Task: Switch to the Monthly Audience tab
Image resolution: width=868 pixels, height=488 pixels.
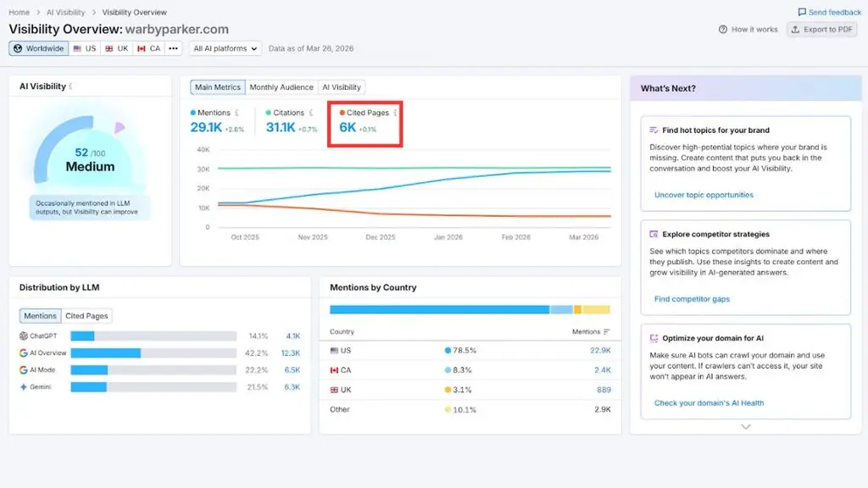Action: (x=281, y=87)
